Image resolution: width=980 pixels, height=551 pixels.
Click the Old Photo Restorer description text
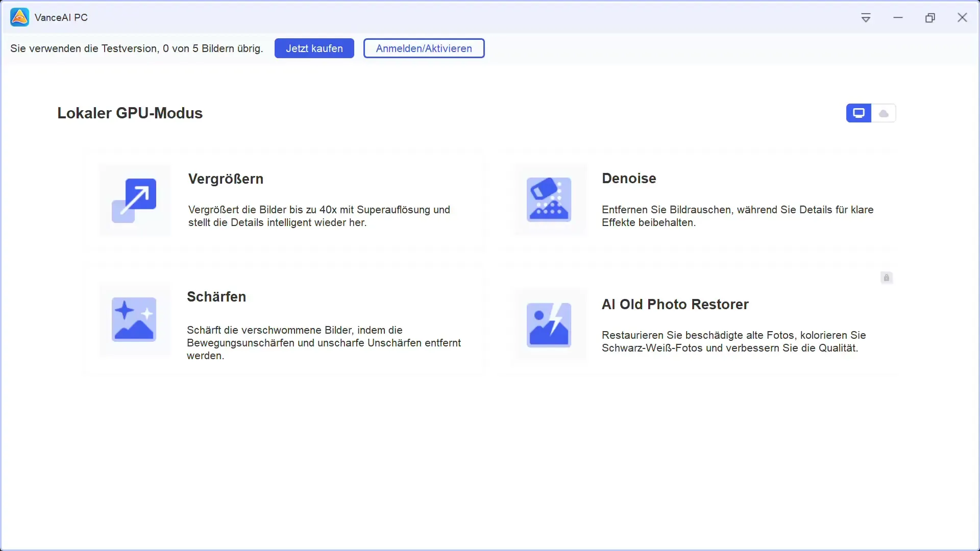point(733,342)
